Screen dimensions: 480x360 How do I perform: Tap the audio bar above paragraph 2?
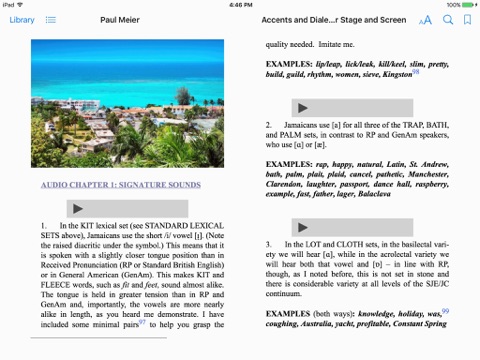tap(352, 108)
